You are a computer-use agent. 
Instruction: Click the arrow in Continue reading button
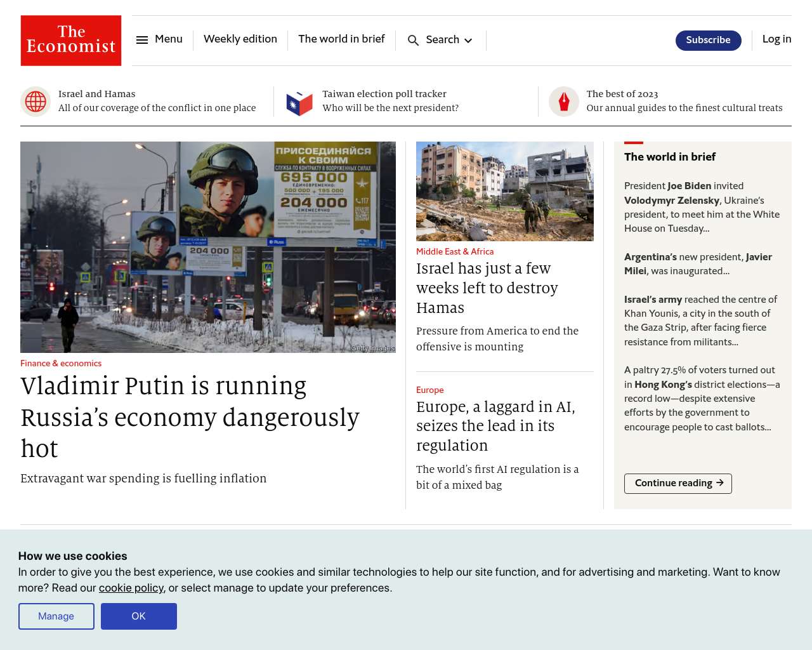pyautogui.click(x=720, y=483)
